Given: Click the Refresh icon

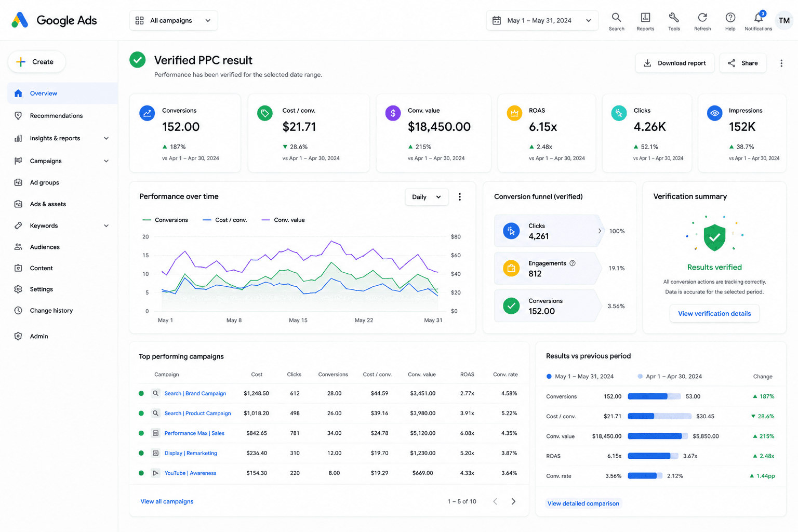Looking at the screenshot, I should click(702, 21).
